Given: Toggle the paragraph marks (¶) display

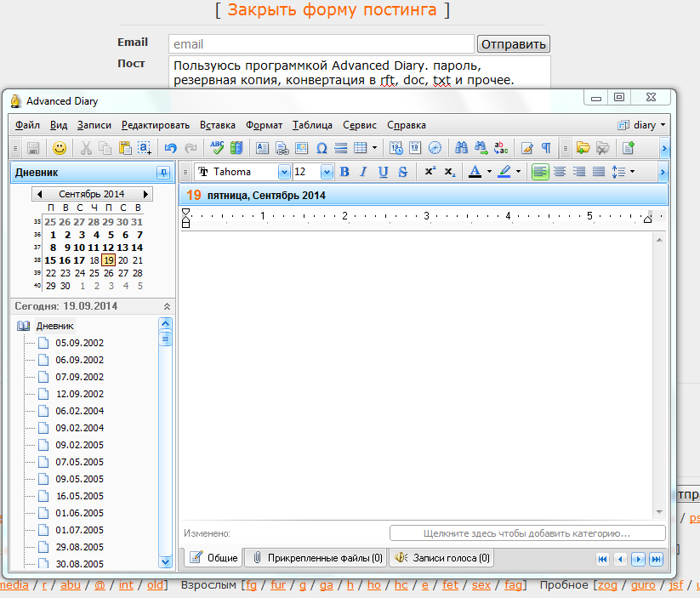Looking at the screenshot, I should click(545, 148).
